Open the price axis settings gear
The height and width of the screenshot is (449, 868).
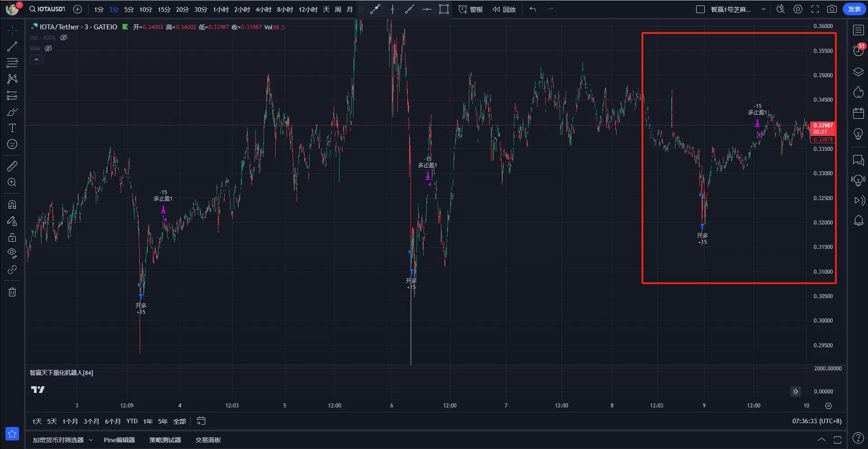828,406
